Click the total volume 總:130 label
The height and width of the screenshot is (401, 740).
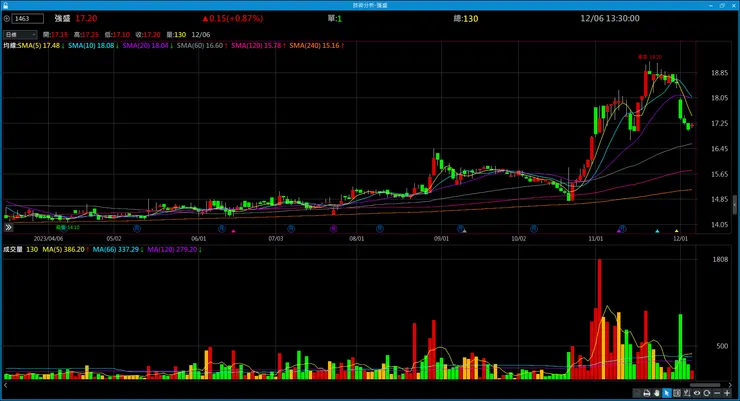point(466,18)
